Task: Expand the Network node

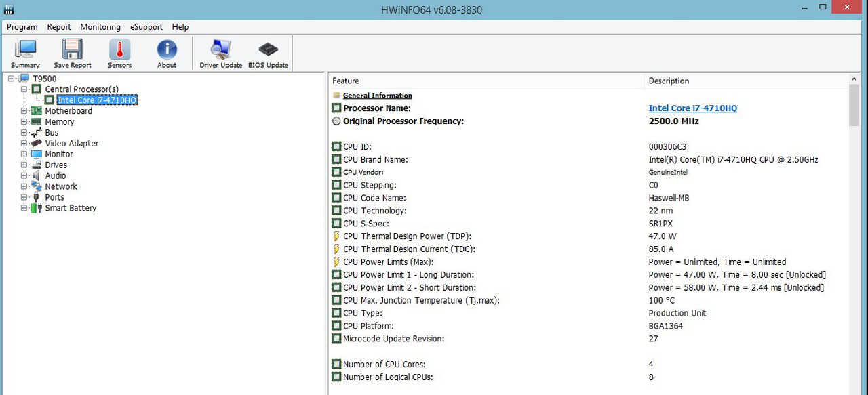Action: tap(24, 187)
